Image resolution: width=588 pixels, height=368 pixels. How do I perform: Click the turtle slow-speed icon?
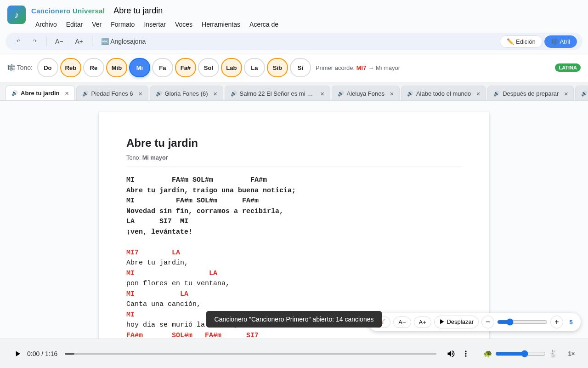click(x=487, y=354)
